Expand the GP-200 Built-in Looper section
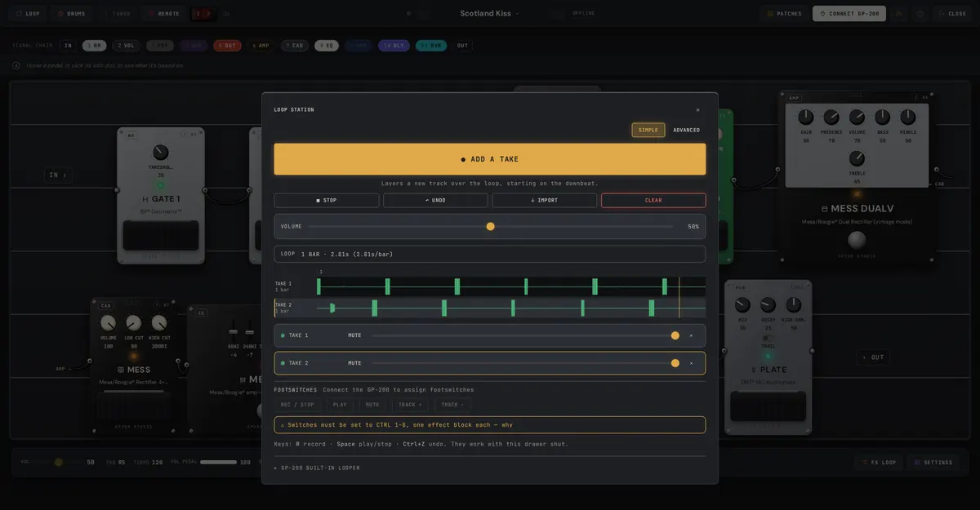Screen dimensions: 980x510 coord(318,468)
